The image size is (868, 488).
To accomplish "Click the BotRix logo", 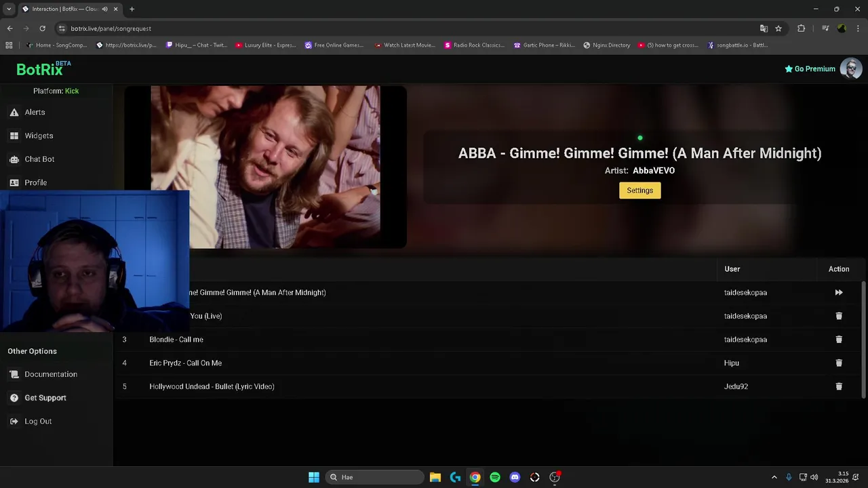I will coord(43,68).
